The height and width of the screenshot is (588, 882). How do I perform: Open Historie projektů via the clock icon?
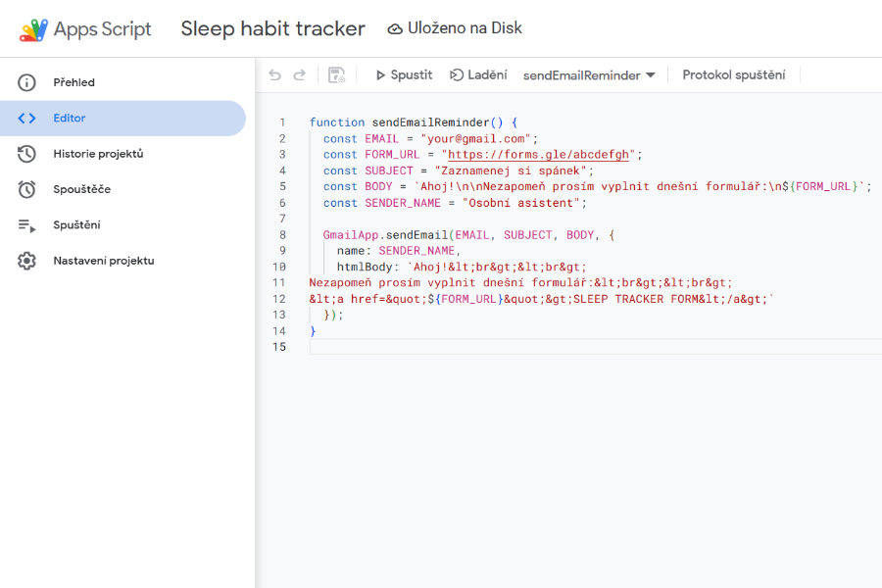(x=24, y=154)
